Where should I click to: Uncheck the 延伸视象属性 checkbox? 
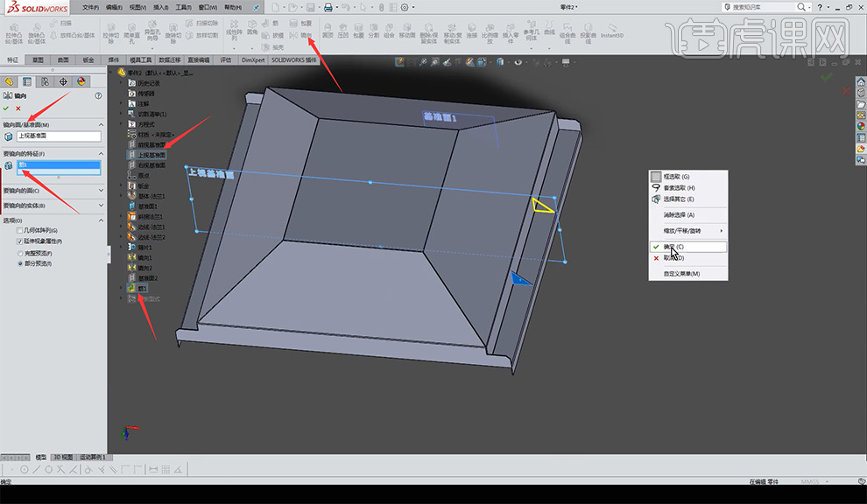tap(20, 241)
